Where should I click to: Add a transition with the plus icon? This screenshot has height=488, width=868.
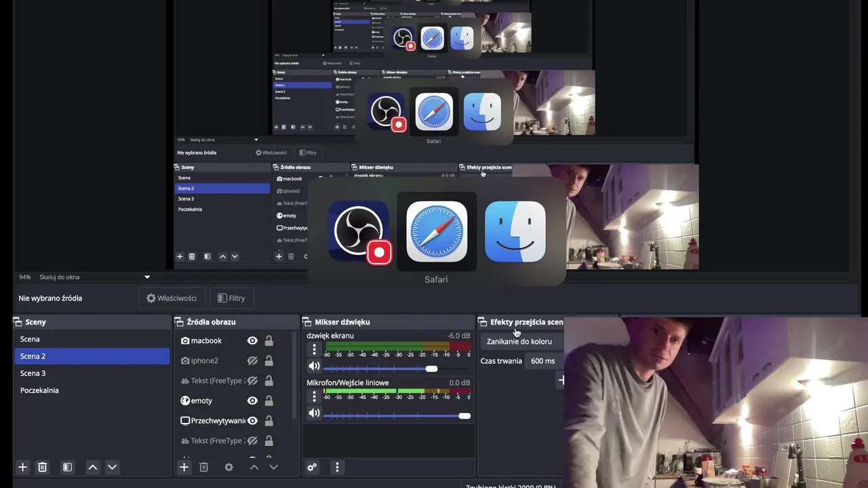click(561, 380)
